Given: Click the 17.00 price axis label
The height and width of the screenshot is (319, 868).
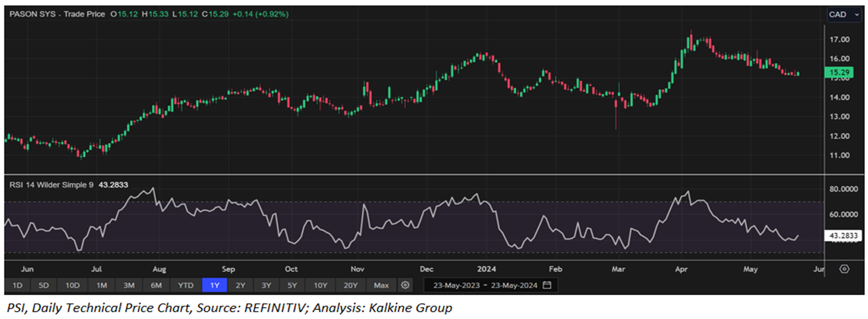Looking at the screenshot, I should point(839,39).
